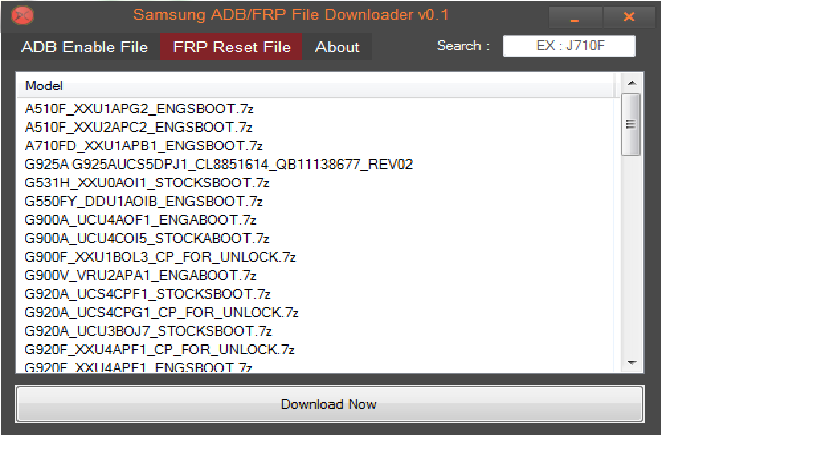Focus the search box showing EX : J710F

[569, 46]
